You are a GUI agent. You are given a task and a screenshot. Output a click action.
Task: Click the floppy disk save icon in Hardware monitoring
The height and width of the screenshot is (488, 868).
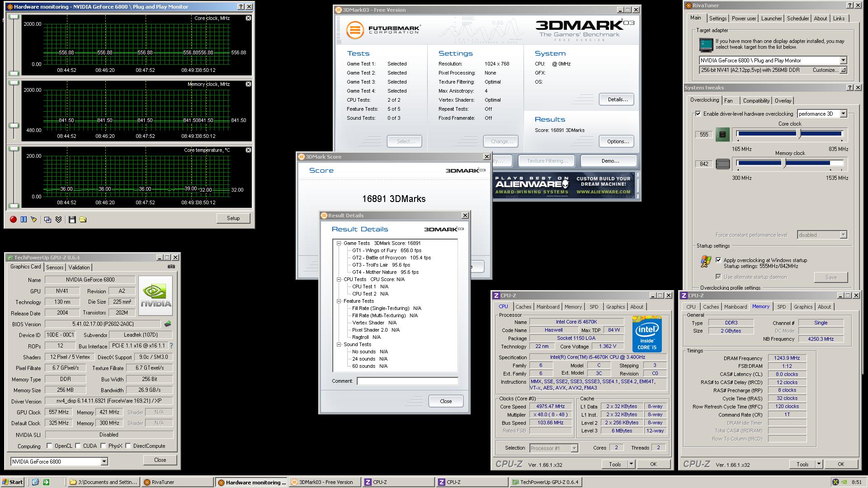[x=72, y=220]
